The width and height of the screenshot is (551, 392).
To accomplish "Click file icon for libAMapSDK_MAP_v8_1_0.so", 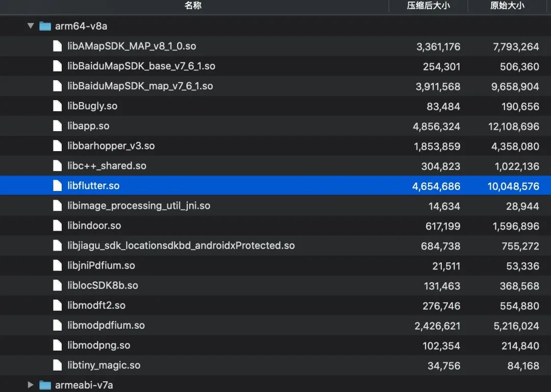I will (x=57, y=46).
